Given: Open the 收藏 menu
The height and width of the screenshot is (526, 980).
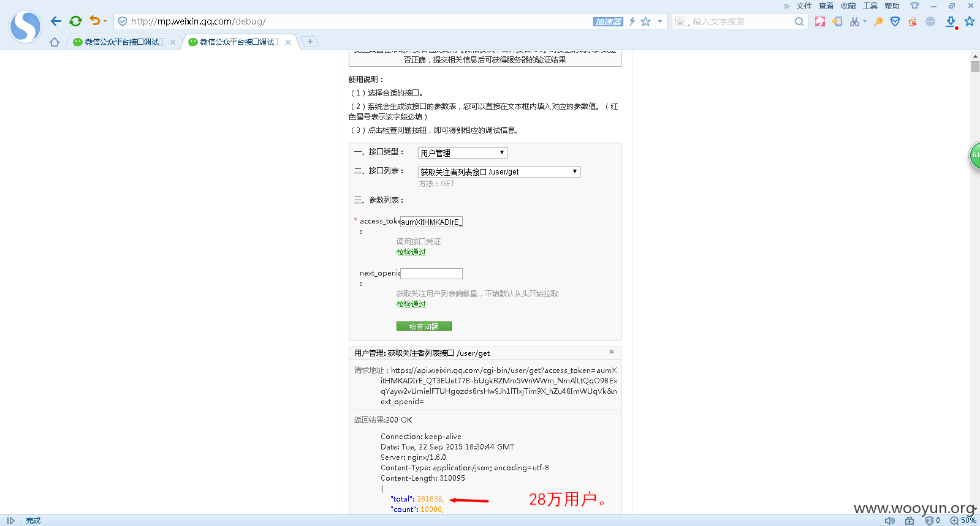Looking at the screenshot, I should 848,6.
